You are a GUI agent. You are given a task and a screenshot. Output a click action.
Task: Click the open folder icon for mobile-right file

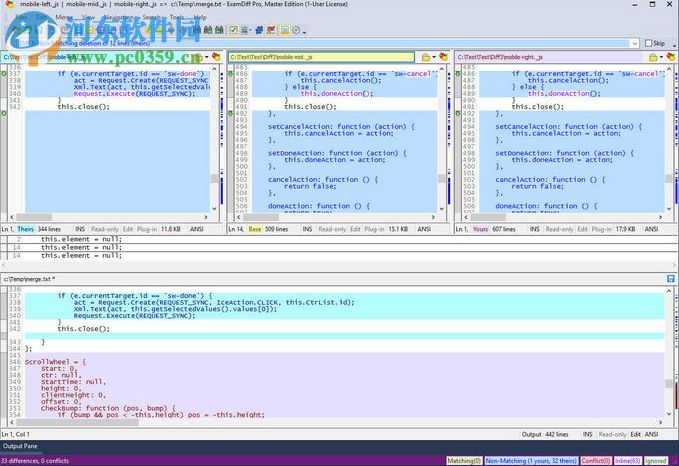(x=653, y=58)
